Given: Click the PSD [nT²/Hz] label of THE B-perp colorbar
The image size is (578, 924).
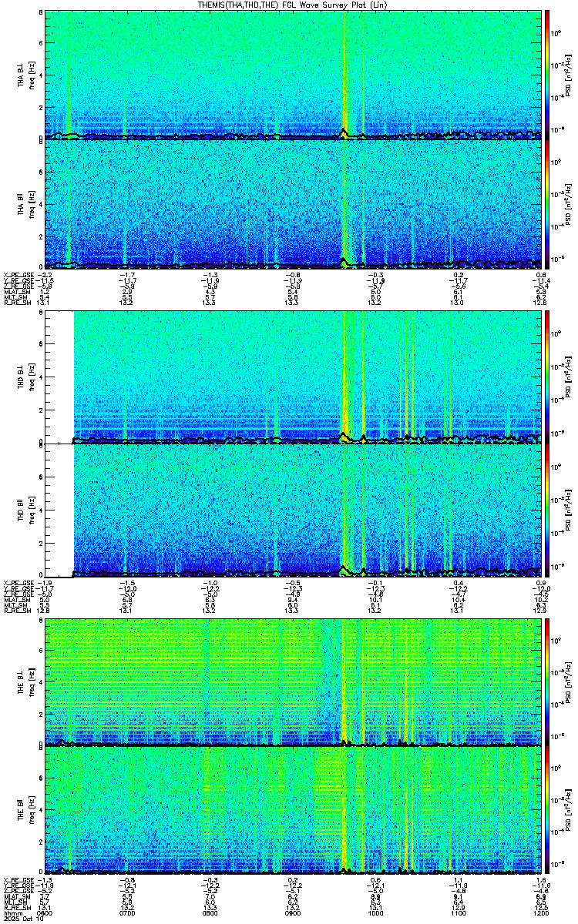Looking at the screenshot, I should tap(567, 681).
